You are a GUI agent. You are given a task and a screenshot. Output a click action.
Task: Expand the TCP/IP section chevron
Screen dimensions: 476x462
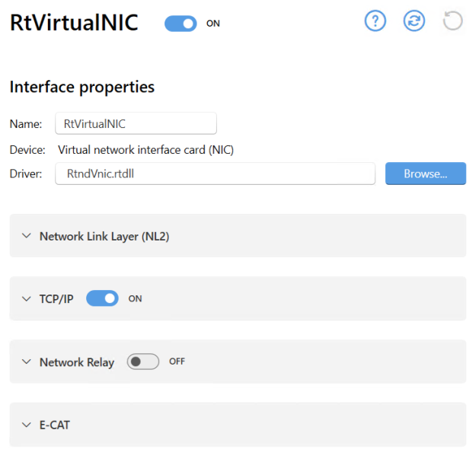[27, 298]
